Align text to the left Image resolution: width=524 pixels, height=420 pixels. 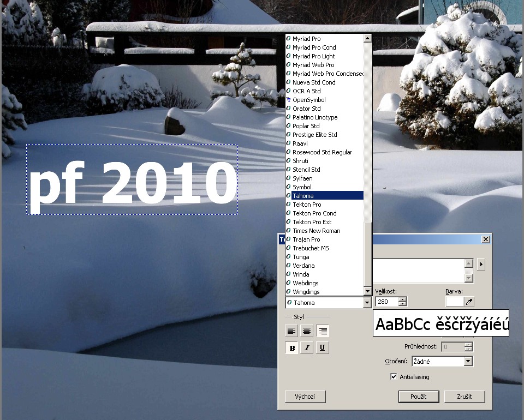click(291, 331)
